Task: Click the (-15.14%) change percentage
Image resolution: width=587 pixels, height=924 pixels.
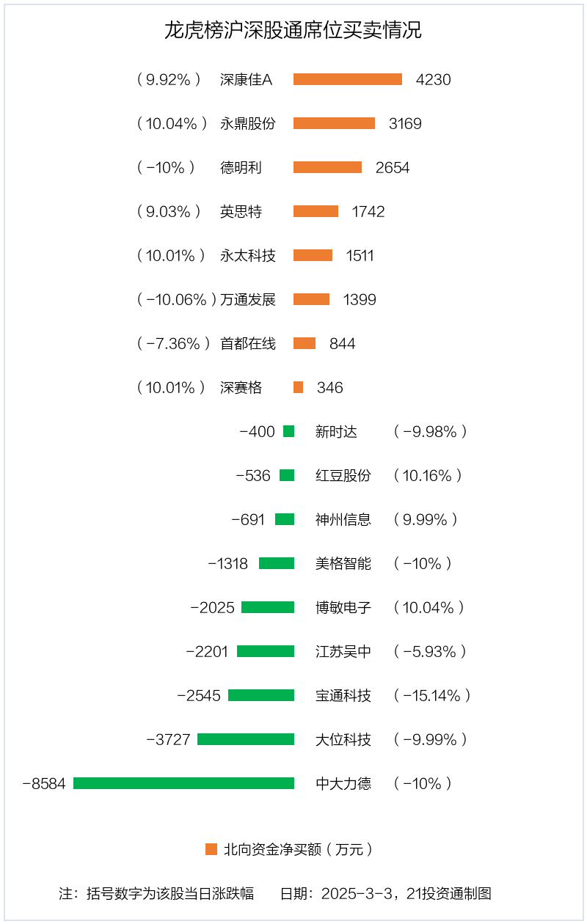Action: pos(431,695)
